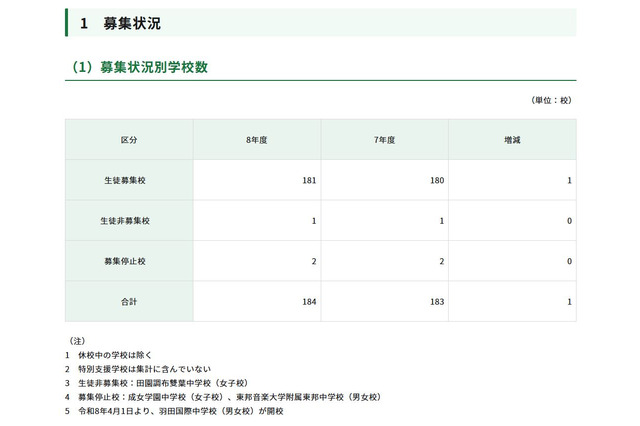This screenshot has width=640, height=426.
Task: Select the "(1) 募集状況別学校数" subheading
Action: pos(145,67)
